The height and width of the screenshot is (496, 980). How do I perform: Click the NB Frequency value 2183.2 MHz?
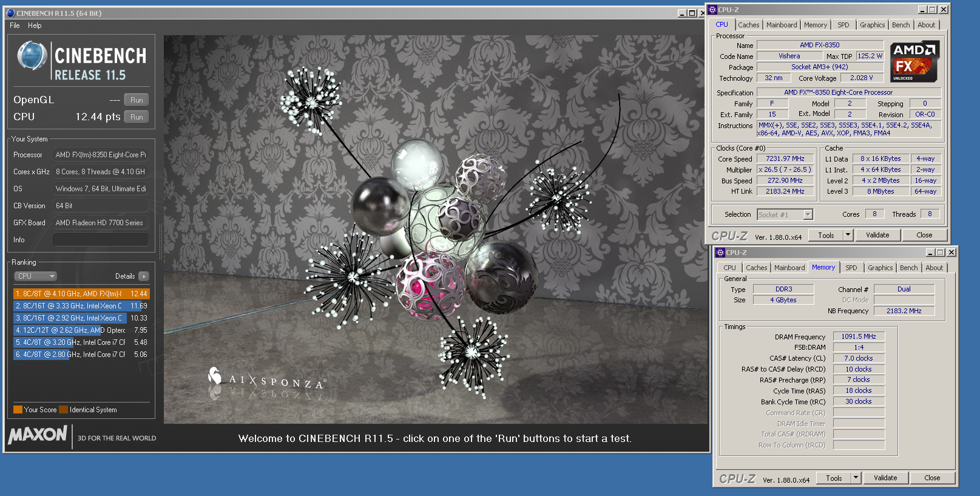pos(904,311)
